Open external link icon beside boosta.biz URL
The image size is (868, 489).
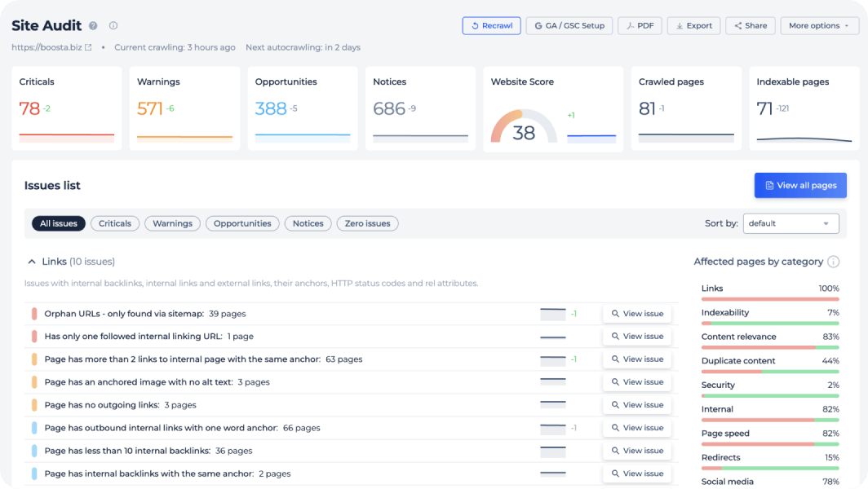pyautogui.click(x=88, y=47)
